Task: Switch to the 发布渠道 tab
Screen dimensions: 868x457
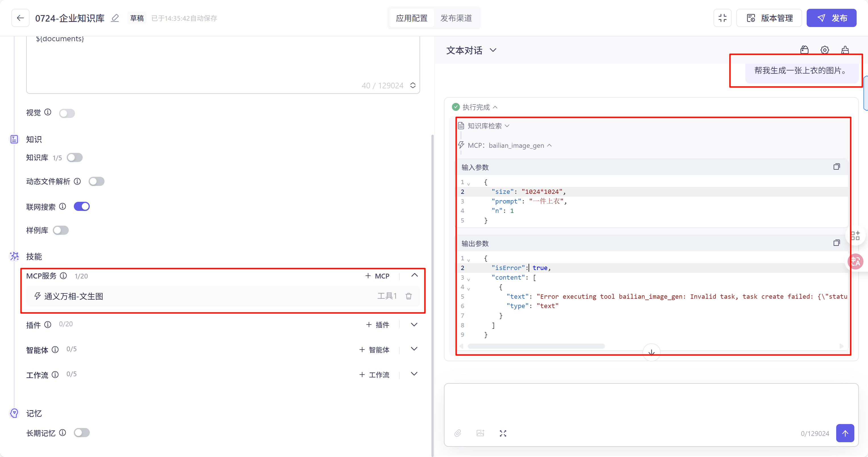Action: click(x=456, y=18)
